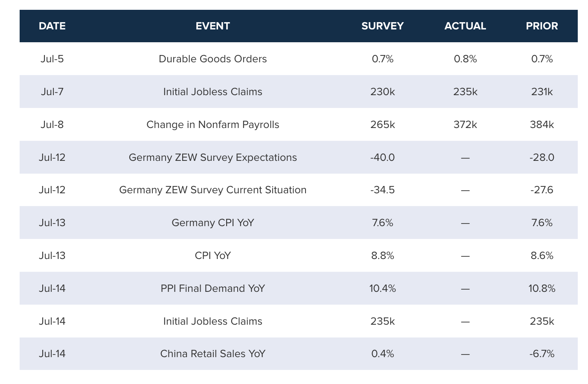The image size is (588, 384).
Task: Click the Change in Nonfarm Payrolls row
Action: [212, 125]
